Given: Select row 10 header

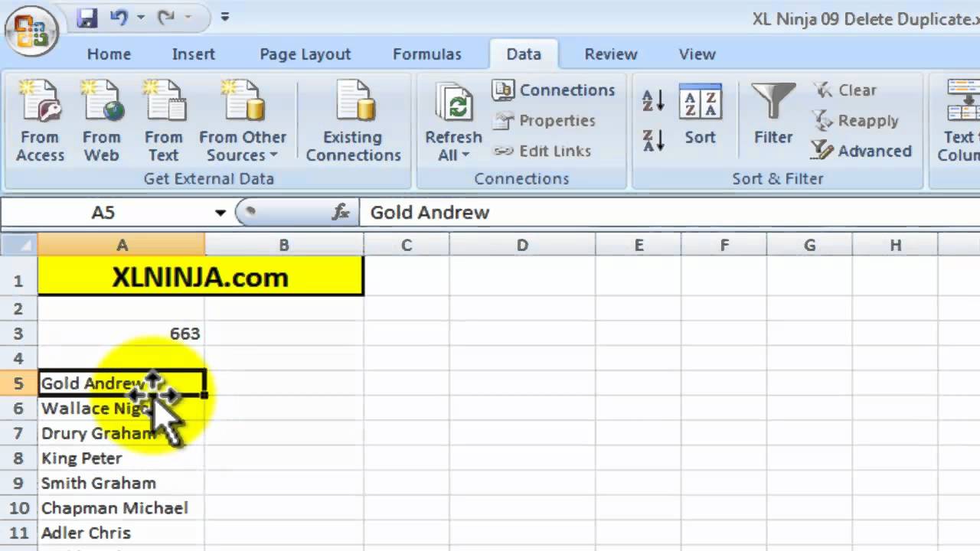Looking at the screenshot, I should pos(19,508).
